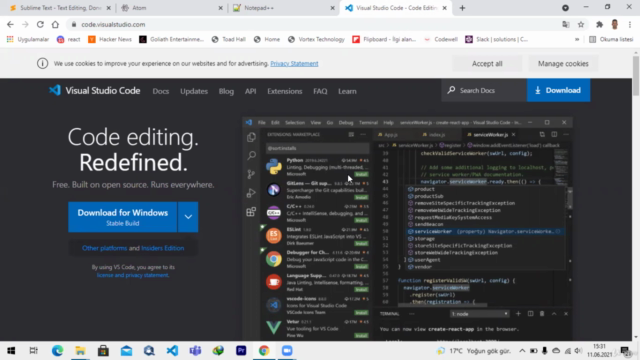Close the Notepad++ tab
640x360 pixels.
pyautogui.click(x=332, y=8)
